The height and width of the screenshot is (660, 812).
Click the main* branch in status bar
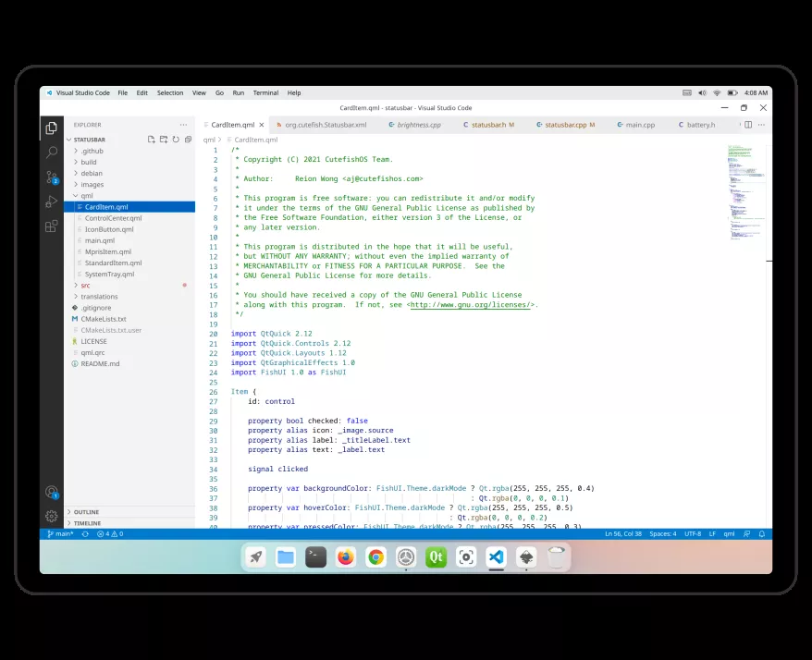pyautogui.click(x=61, y=533)
